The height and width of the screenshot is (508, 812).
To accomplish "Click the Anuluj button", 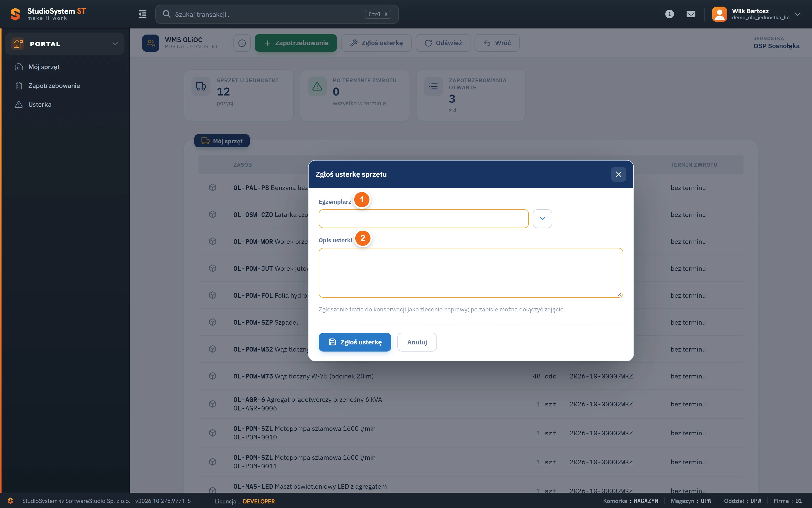I will pos(417,342).
